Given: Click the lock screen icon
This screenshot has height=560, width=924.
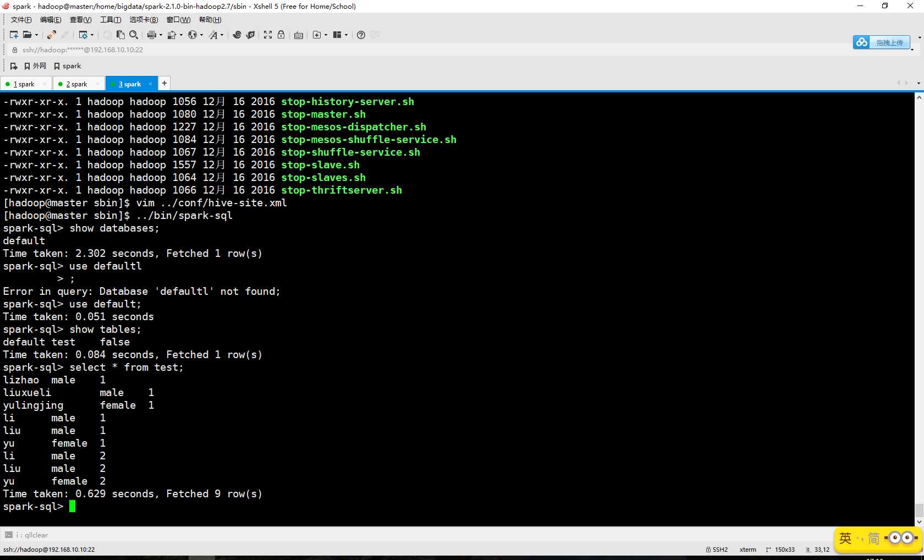Looking at the screenshot, I should pos(281,35).
